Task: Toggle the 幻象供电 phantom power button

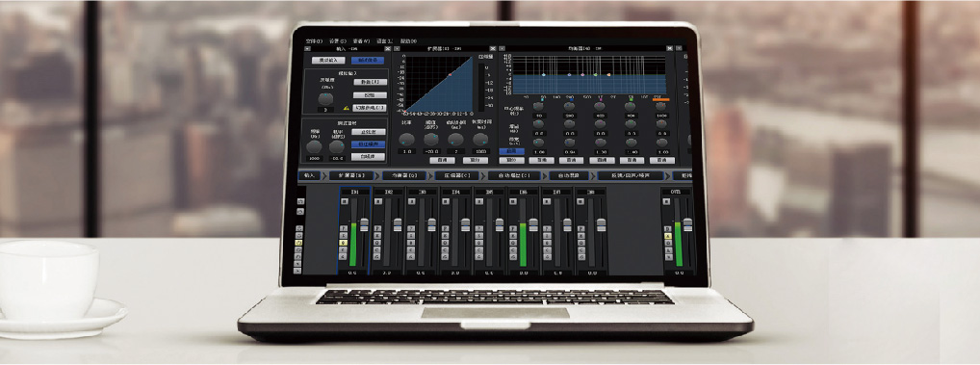Action: (370, 108)
